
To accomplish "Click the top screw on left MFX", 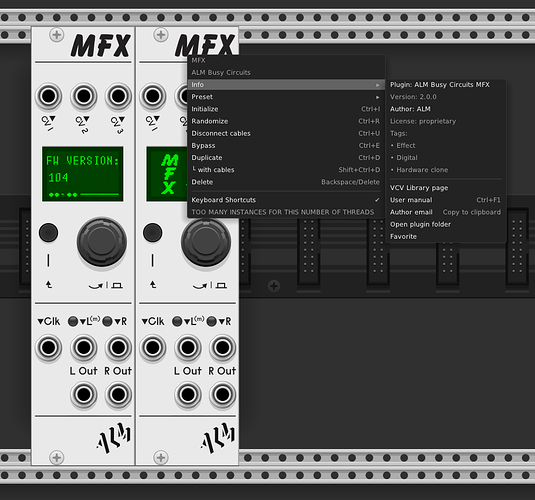I will click(57, 34).
